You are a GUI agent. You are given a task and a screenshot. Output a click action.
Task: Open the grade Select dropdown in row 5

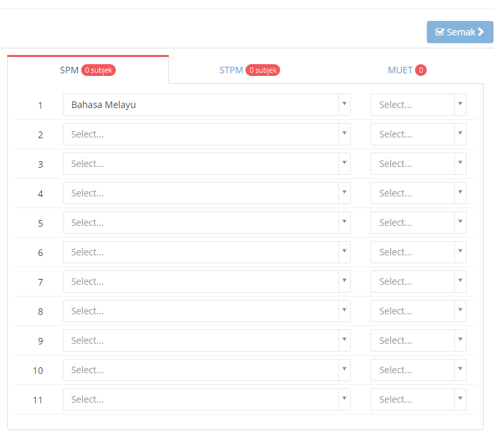418,223
